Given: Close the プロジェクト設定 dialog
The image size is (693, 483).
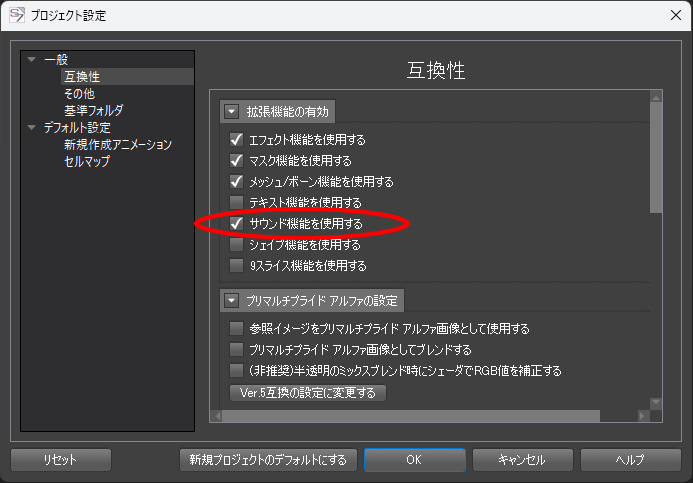Looking at the screenshot, I should (x=675, y=15).
